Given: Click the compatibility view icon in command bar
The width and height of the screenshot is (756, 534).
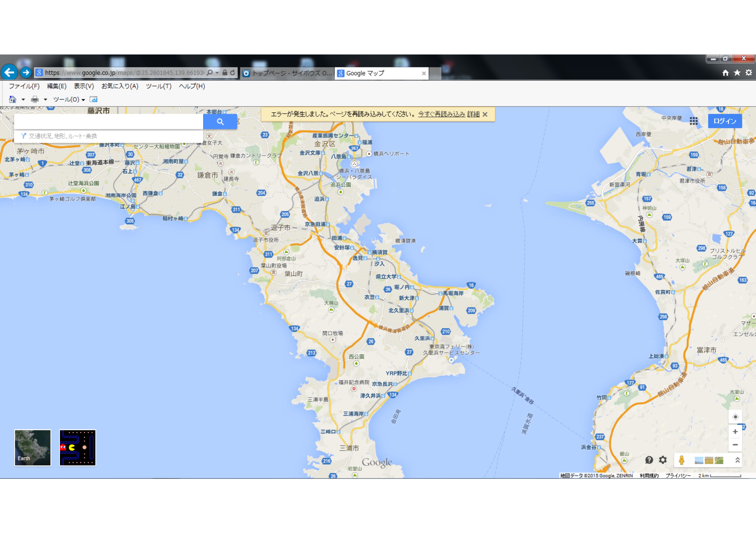Looking at the screenshot, I should point(94,99).
